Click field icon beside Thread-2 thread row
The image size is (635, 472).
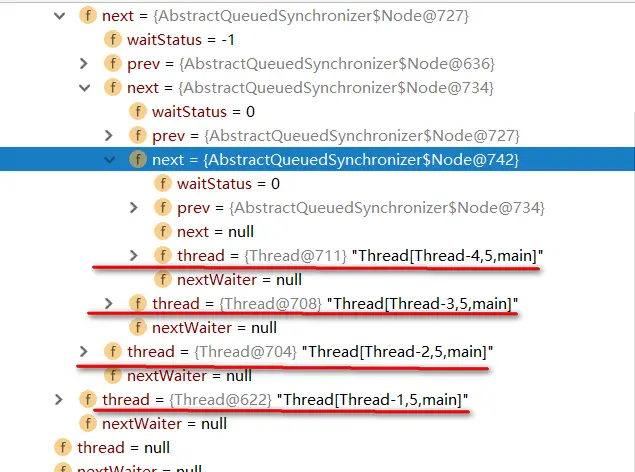tap(113, 351)
